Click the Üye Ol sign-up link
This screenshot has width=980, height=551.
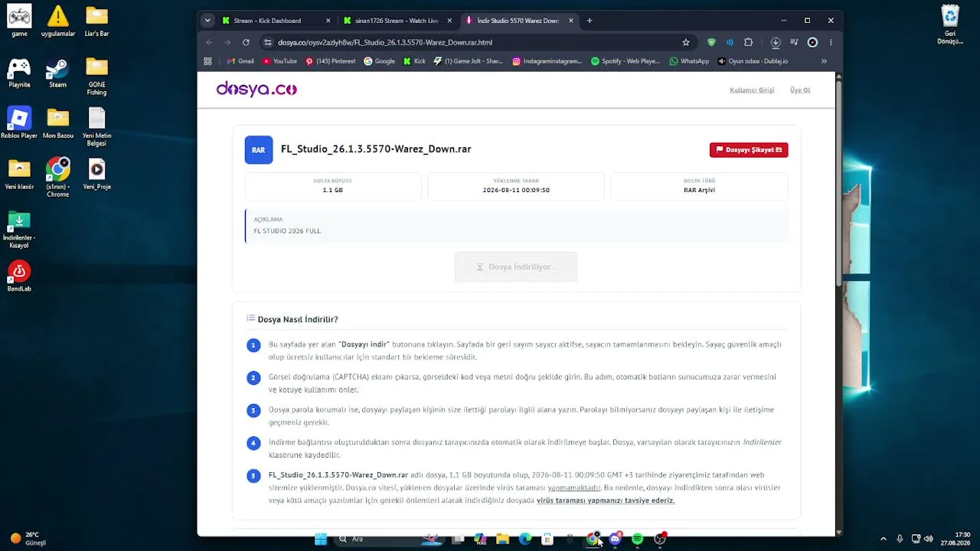point(800,90)
